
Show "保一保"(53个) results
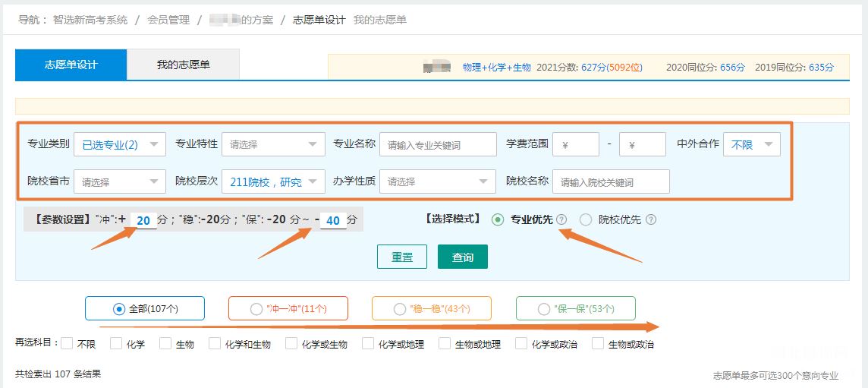576,309
